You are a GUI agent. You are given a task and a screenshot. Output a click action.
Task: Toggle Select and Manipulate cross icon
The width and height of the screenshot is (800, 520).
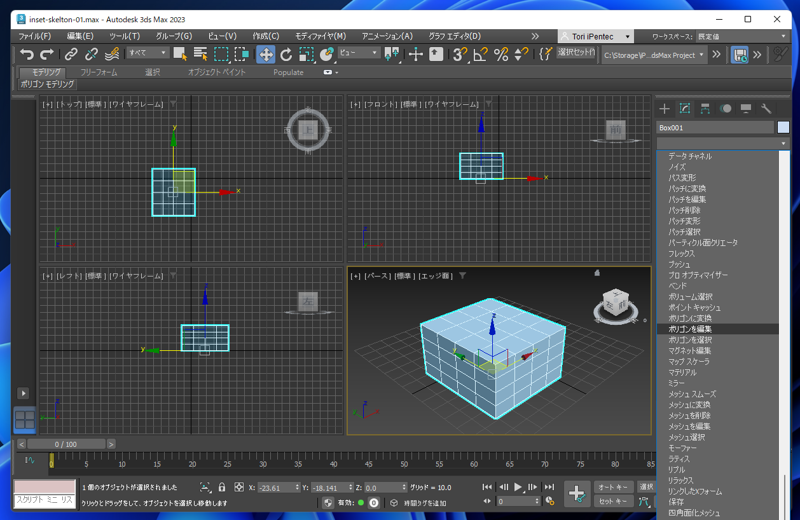click(416, 54)
